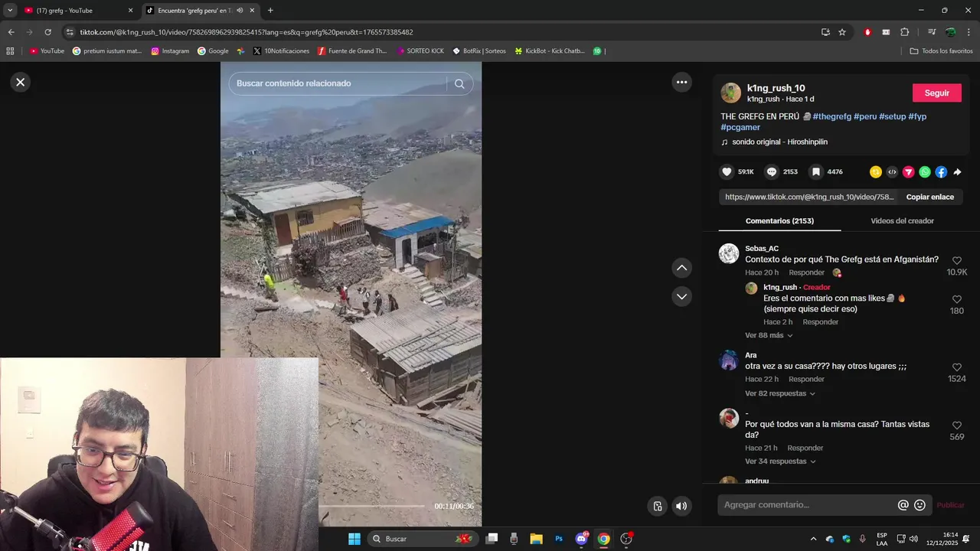Open the Windows Start menu
Viewport: 980px width, 551px height.
tap(354, 539)
